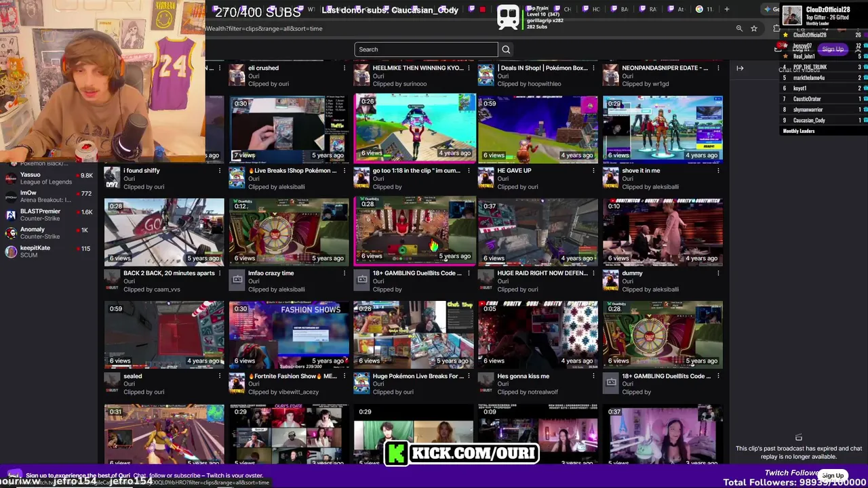Open 'Hes gonna kiss me' clip title
868x488 pixels.
pyautogui.click(x=524, y=376)
